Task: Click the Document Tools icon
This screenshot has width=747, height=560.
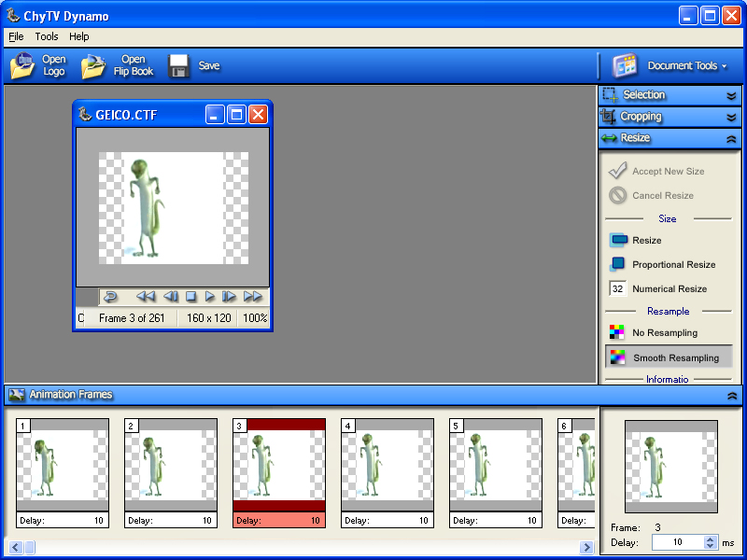Action: [625, 65]
